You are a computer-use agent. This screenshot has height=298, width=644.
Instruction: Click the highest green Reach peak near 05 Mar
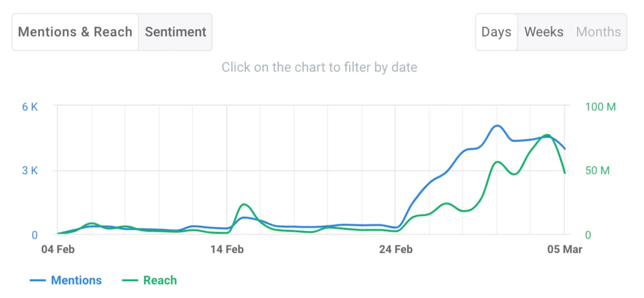click(547, 135)
